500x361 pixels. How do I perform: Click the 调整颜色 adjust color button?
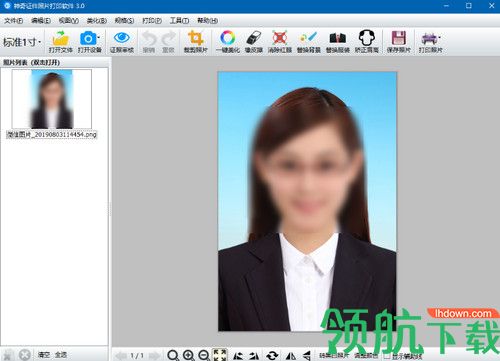pyautogui.click(x=366, y=356)
